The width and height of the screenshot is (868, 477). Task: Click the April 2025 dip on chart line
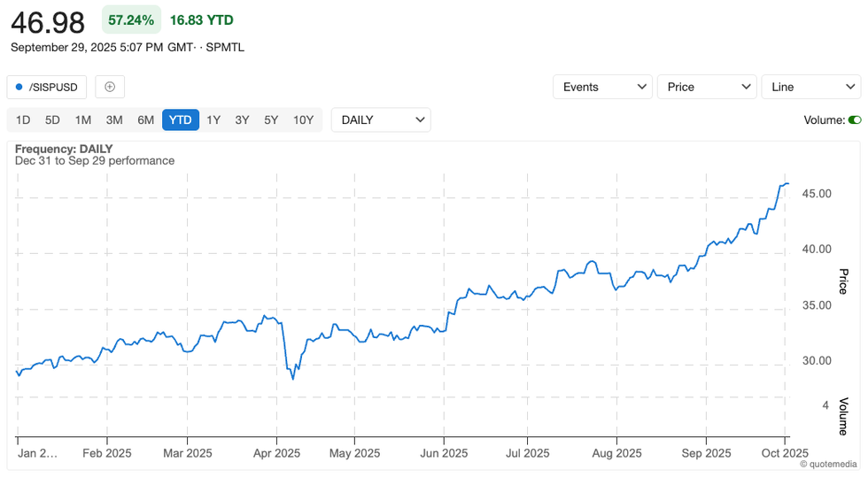coord(292,378)
